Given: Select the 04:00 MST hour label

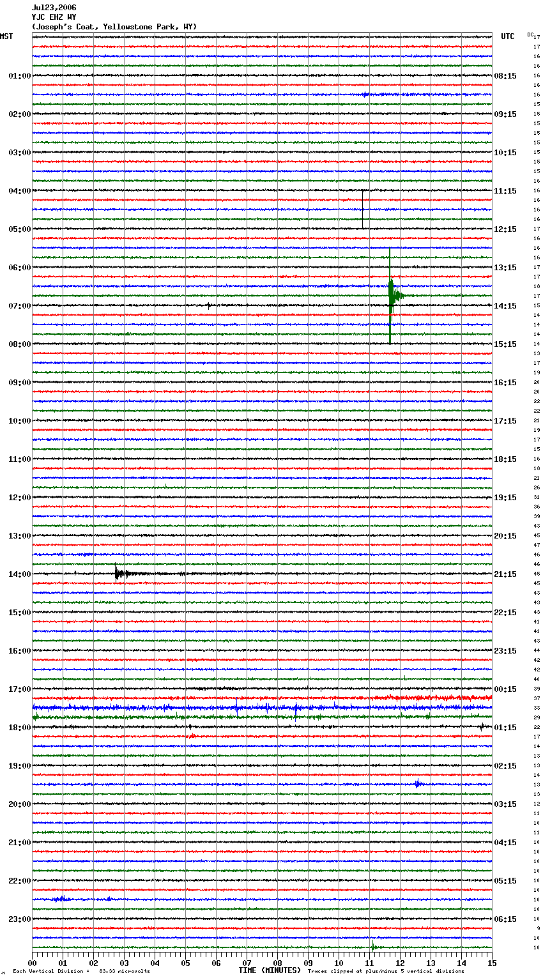Looking at the screenshot, I should (x=19, y=191).
